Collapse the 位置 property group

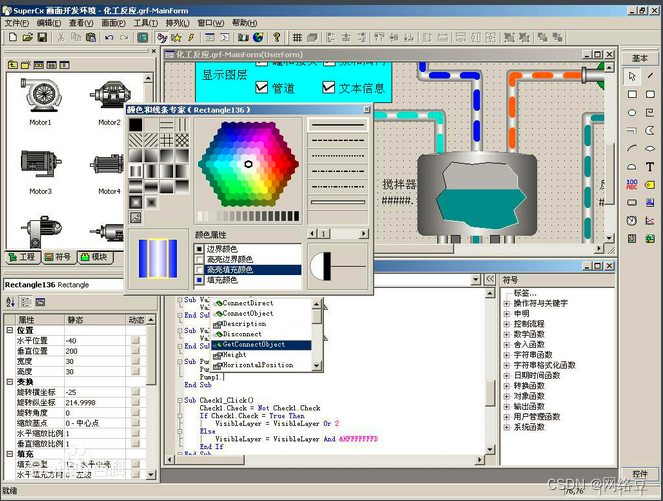[10, 330]
